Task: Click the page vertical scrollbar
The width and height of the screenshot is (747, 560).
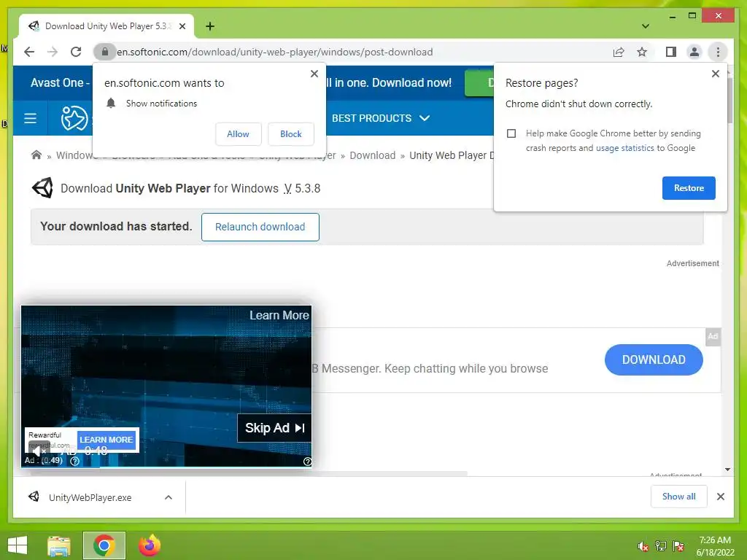Action: pyautogui.click(x=728, y=99)
